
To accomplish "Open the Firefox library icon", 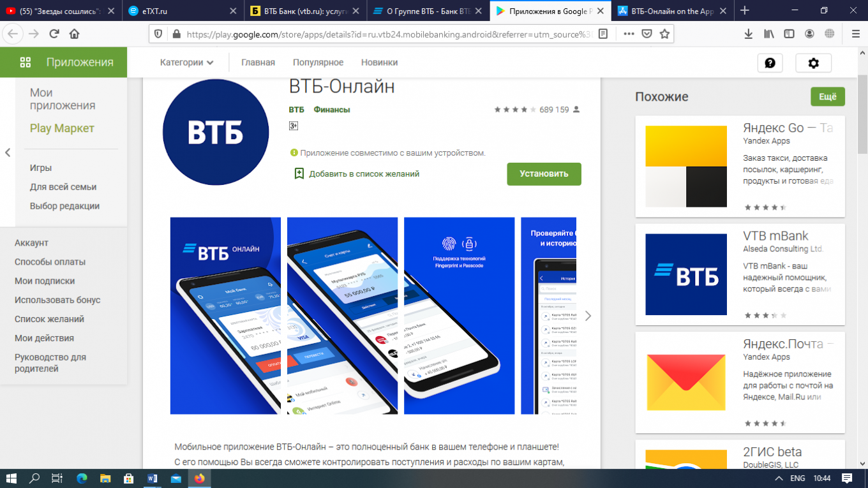I will [769, 34].
